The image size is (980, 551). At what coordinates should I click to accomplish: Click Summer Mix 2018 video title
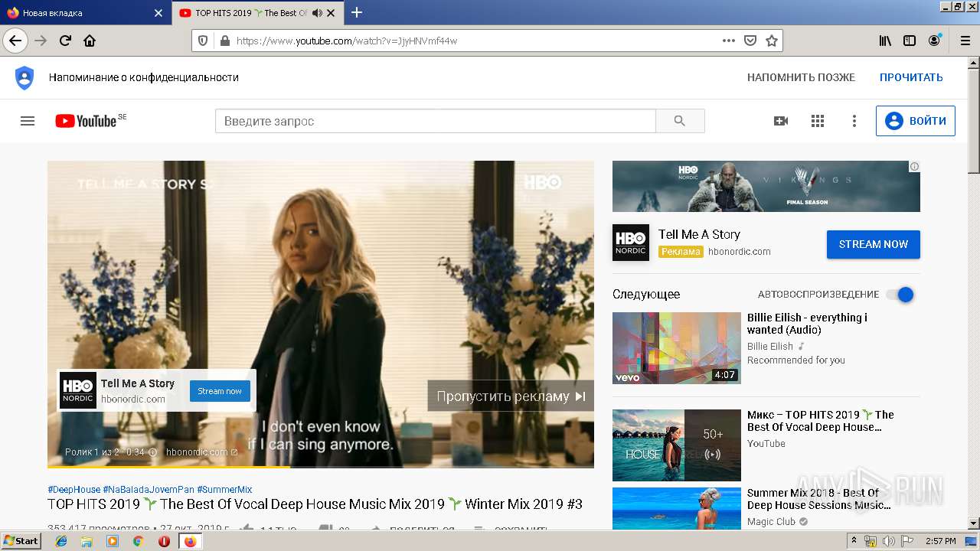818,499
